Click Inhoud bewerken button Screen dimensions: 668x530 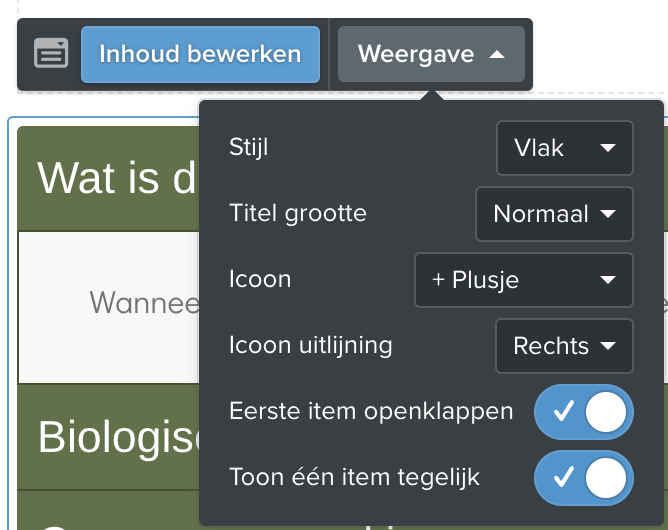click(200, 54)
